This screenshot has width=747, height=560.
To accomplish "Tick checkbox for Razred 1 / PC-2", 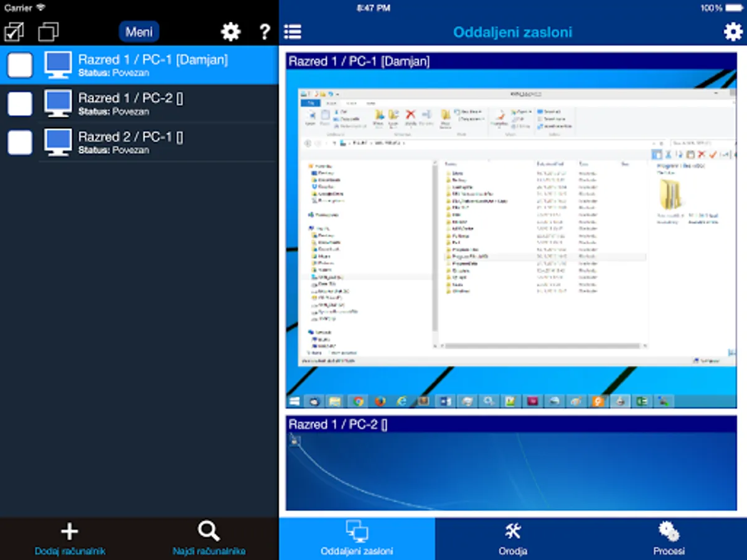I will [x=20, y=104].
